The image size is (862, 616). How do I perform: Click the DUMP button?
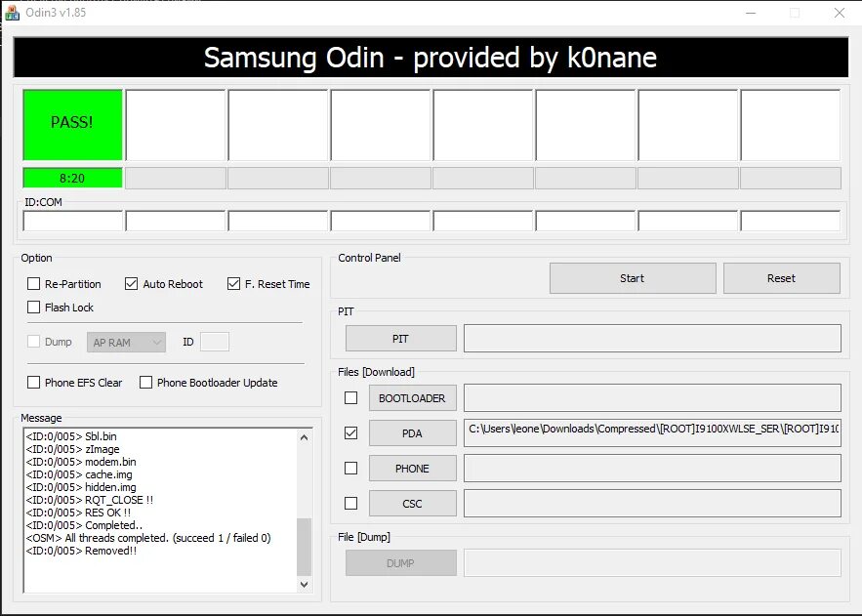point(401,563)
